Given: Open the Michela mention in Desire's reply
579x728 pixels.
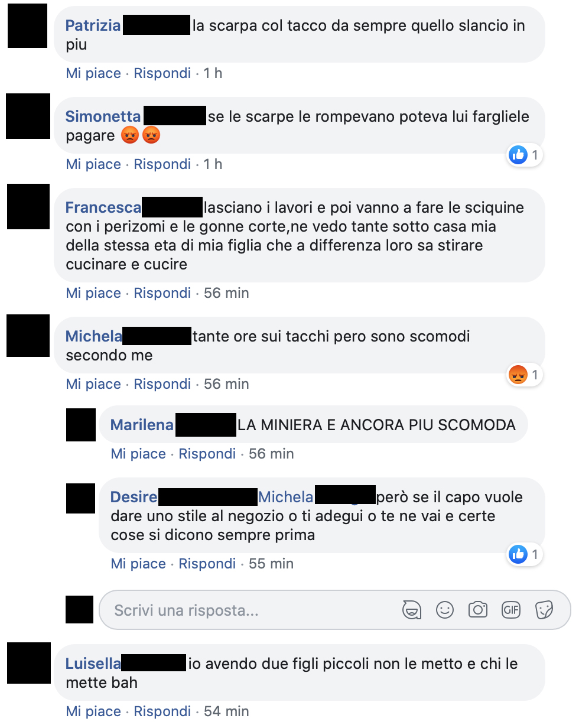Looking at the screenshot, I should [286, 497].
